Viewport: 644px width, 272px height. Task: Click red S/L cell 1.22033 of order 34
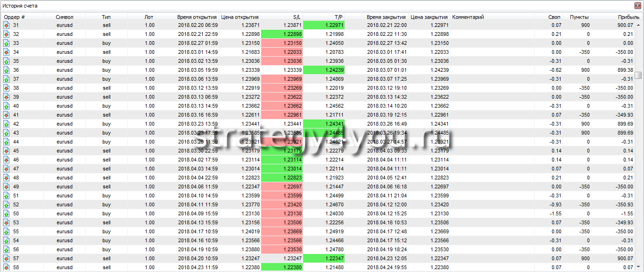tap(281, 52)
